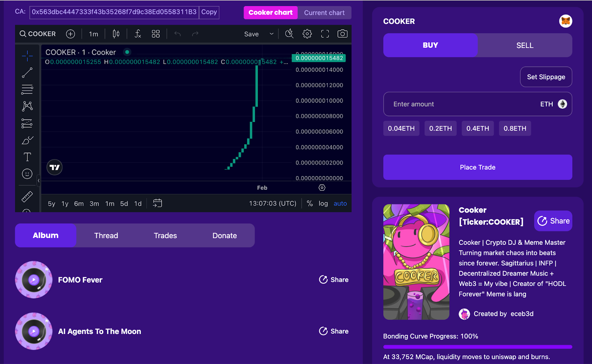Image resolution: width=592 pixels, height=364 pixels.
Task: Copy the contract address
Action: pyautogui.click(x=209, y=12)
